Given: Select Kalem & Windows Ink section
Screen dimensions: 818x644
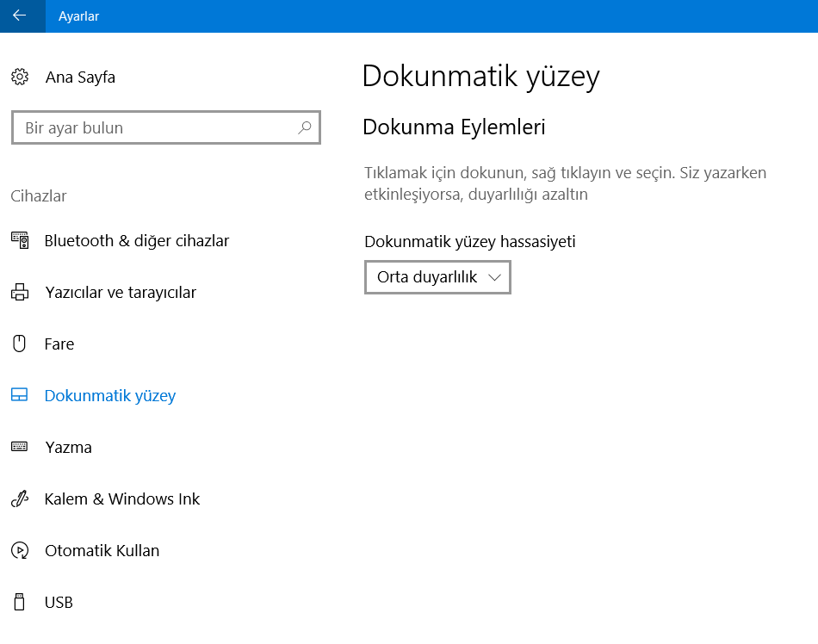Looking at the screenshot, I should coord(122,499).
